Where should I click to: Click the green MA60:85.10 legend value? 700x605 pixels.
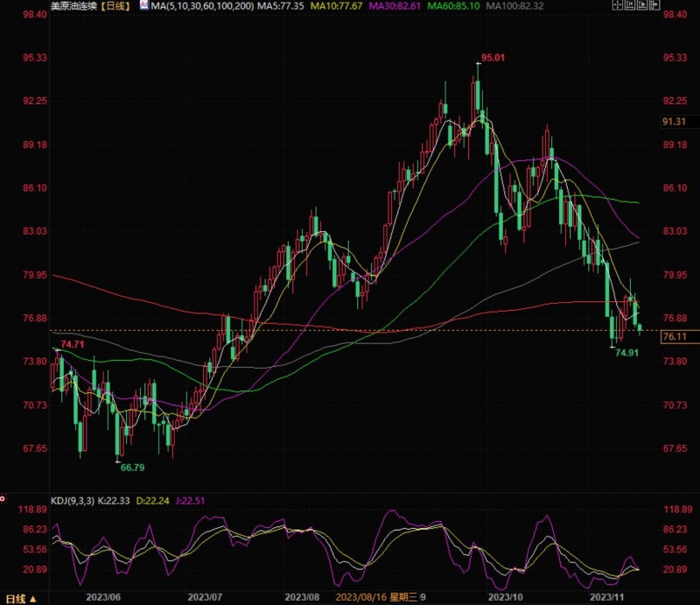[453, 6]
